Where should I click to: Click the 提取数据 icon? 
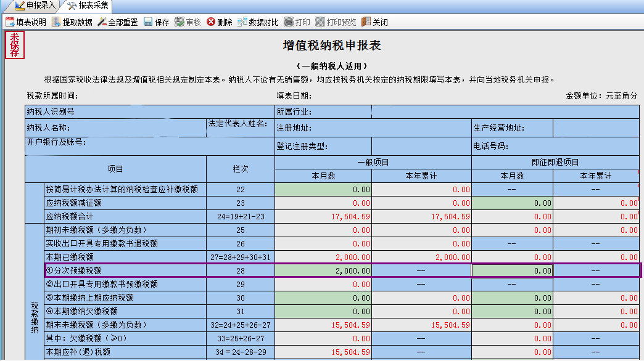pyautogui.click(x=56, y=22)
